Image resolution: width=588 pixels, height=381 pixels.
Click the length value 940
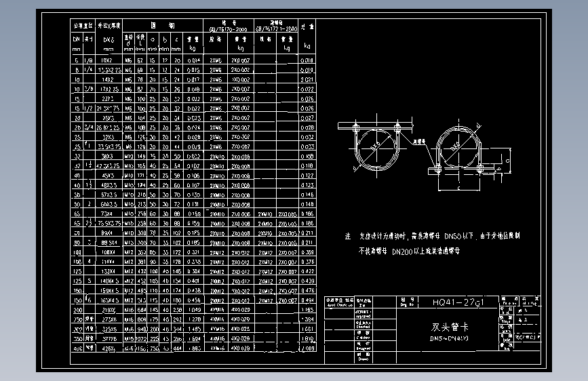pyautogui.click(x=141, y=329)
